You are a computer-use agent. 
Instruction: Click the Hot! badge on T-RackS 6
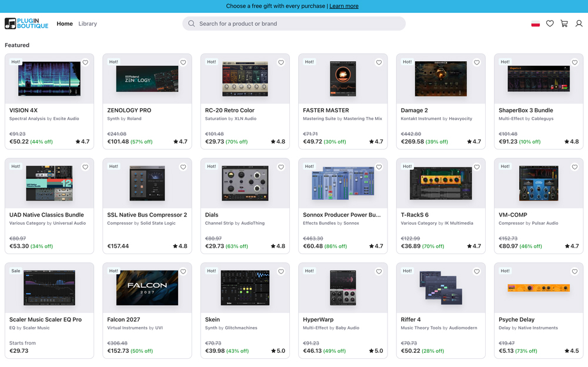click(x=407, y=166)
